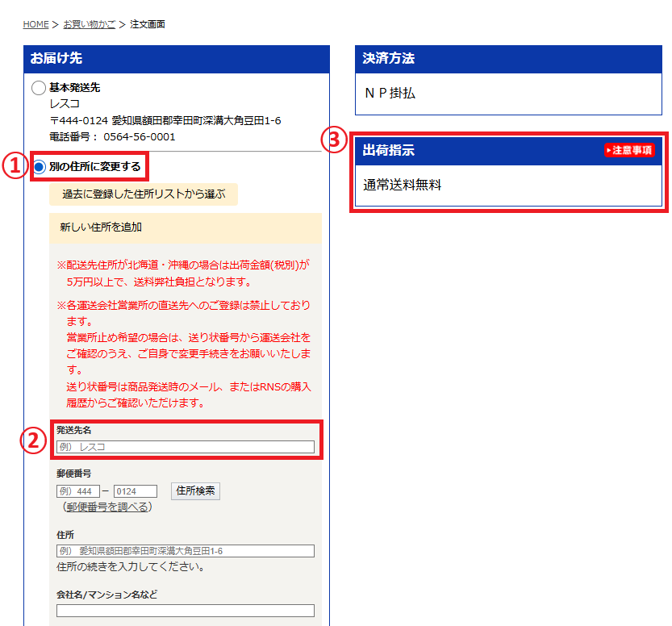Open 過去に登録した住所リストから選ぶ
This screenshot has height=626, width=672.
coord(144,194)
